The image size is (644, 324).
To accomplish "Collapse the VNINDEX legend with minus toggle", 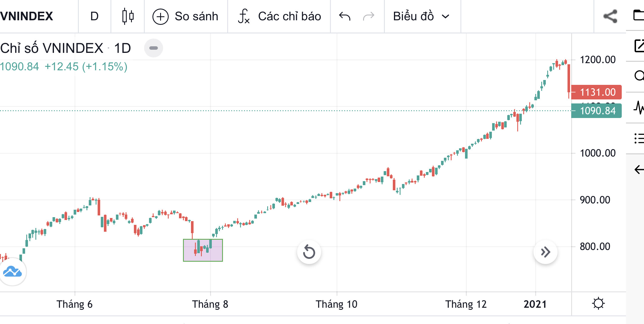I will pyautogui.click(x=153, y=48).
